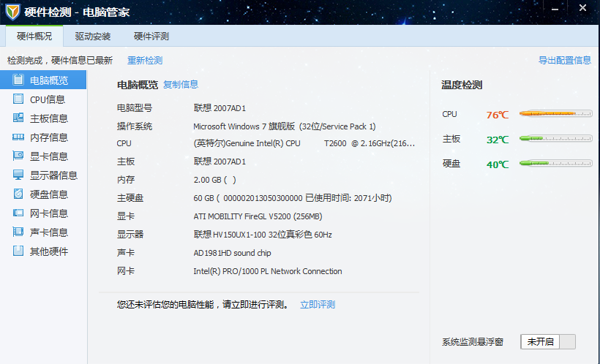
Task: Select 其他硬件 in sidebar
Action: pos(43,251)
